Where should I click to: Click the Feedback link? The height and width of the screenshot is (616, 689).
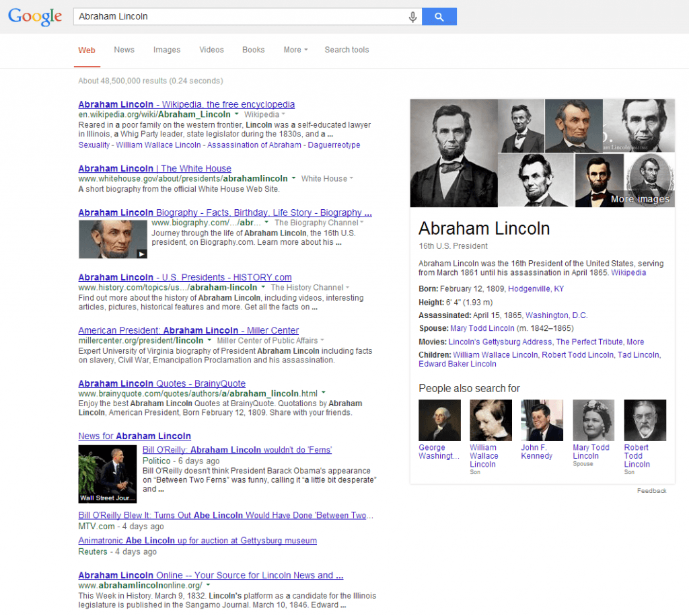coord(651,491)
